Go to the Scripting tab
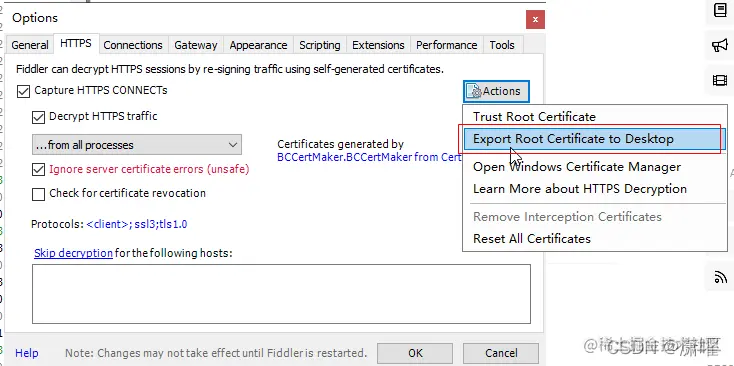 (x=320, y=45)
